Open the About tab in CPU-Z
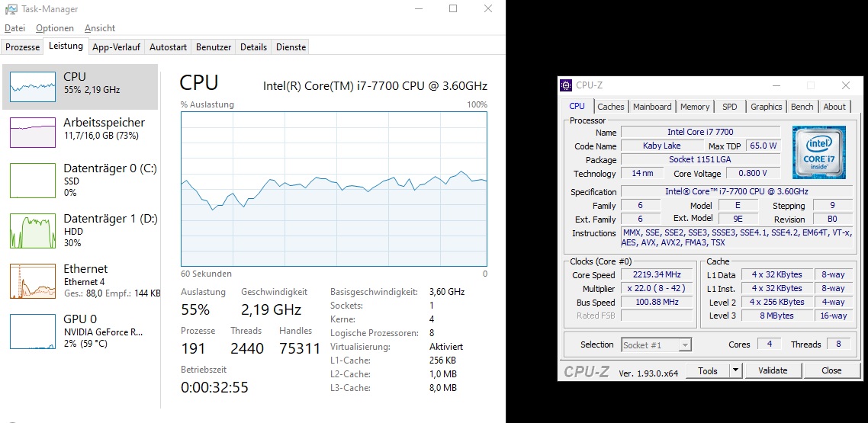The image size is (868, 423). click(x=834, y=107)
